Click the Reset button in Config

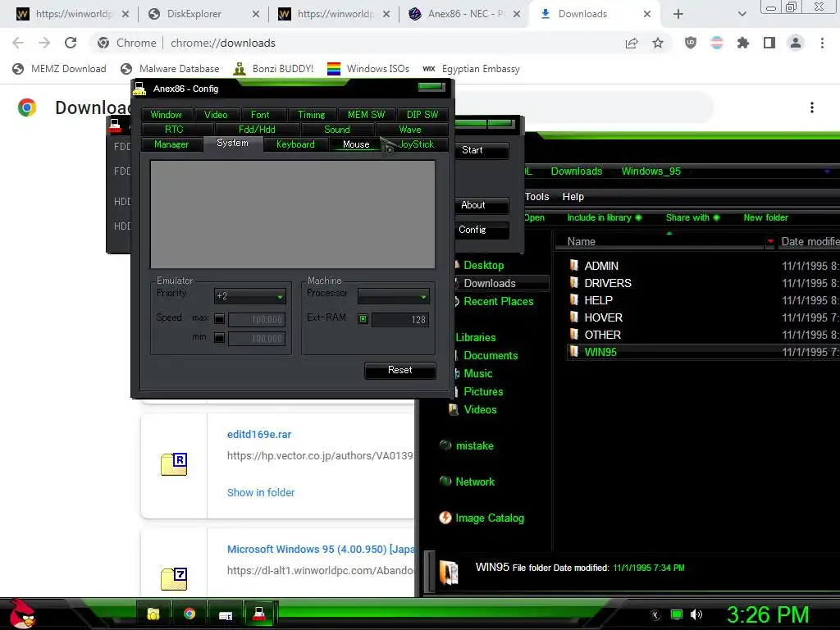click(x=400, y=370)
